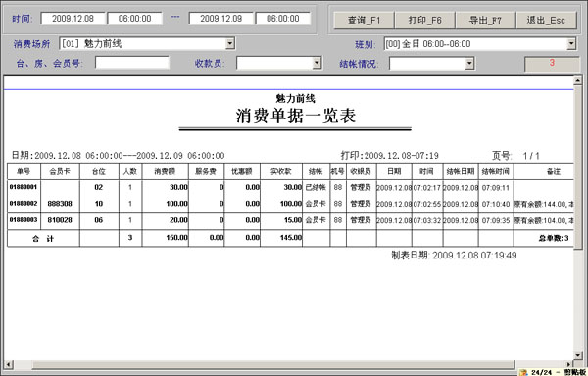Select member card 810028 row
The height and width of the screenshot is (376, 588).
click(291, 220)
